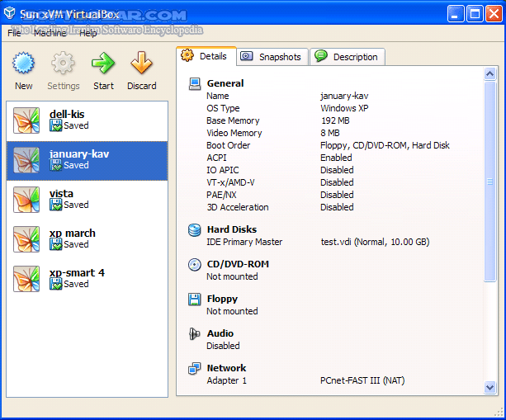This screenshot has height=420, width=506.
Task: Select the january-kav machine name in list
Action: pyautogui.click(x=79, y=153)
